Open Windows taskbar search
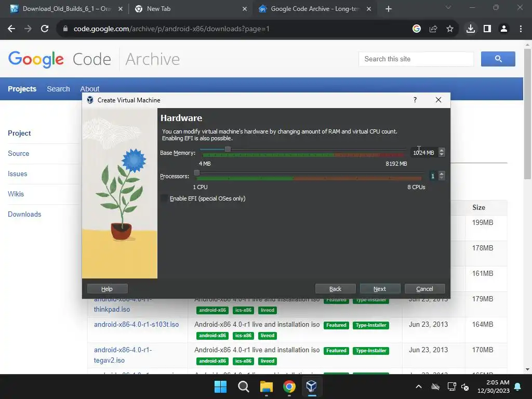 244,387
